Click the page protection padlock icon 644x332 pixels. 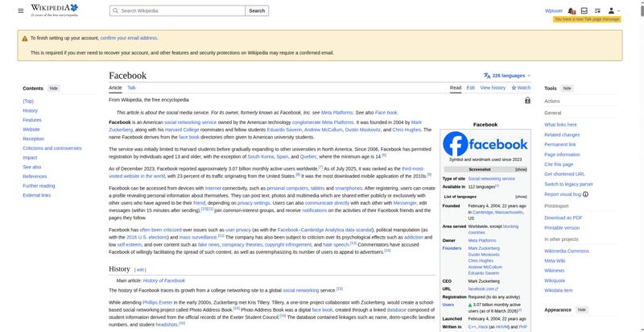(x=527, y=100)
